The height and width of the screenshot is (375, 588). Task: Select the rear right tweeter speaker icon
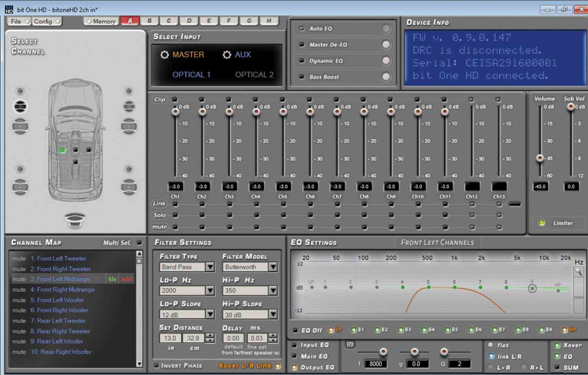[x=129, y=169]
